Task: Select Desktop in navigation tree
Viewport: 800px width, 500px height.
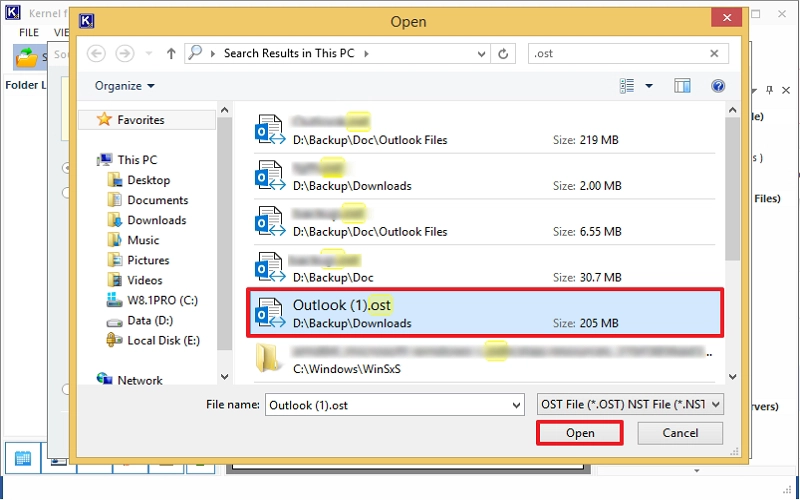Action: (x=148, y=180)
